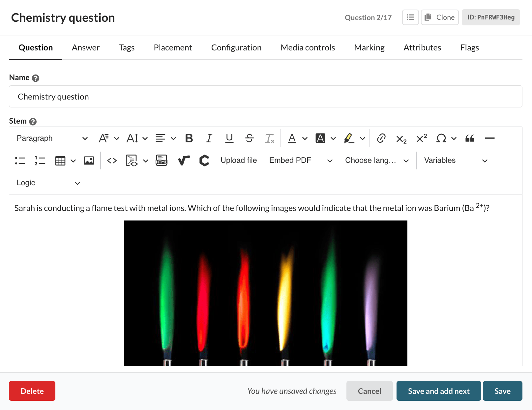The image size is (532, 410).
Task: Clone the current question
Action: pyautogui.click(x=440, y=17)
